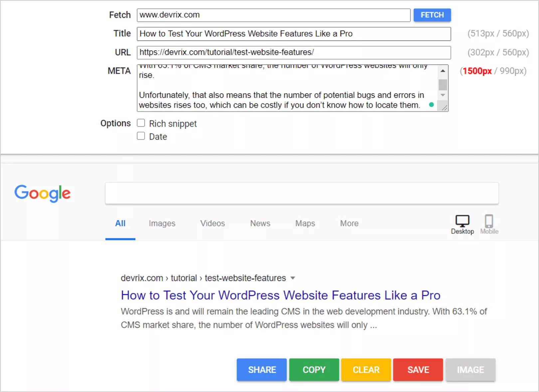The width and height of the screenshot is (539, 392).
Task: Click the Google logo
Action: 42,193
